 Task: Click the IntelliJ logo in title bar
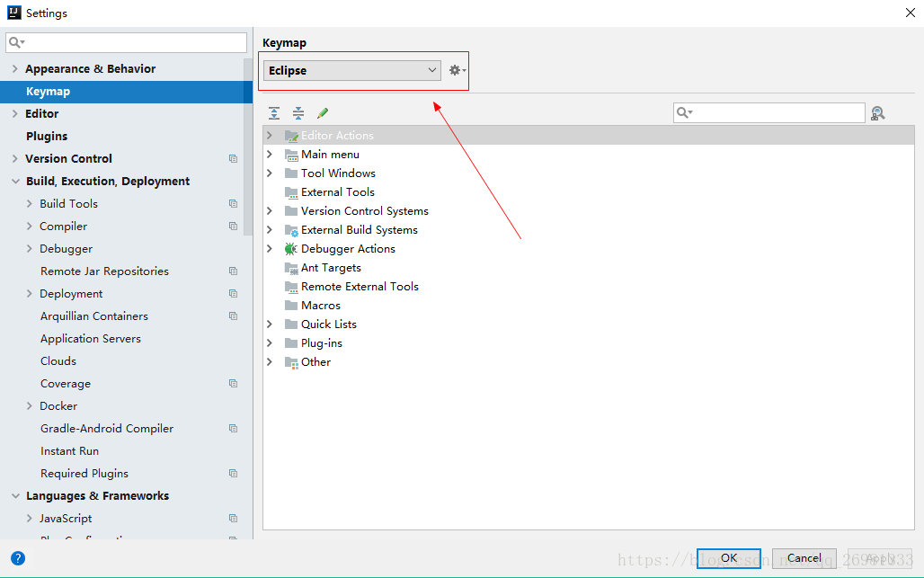click(14, 13)
